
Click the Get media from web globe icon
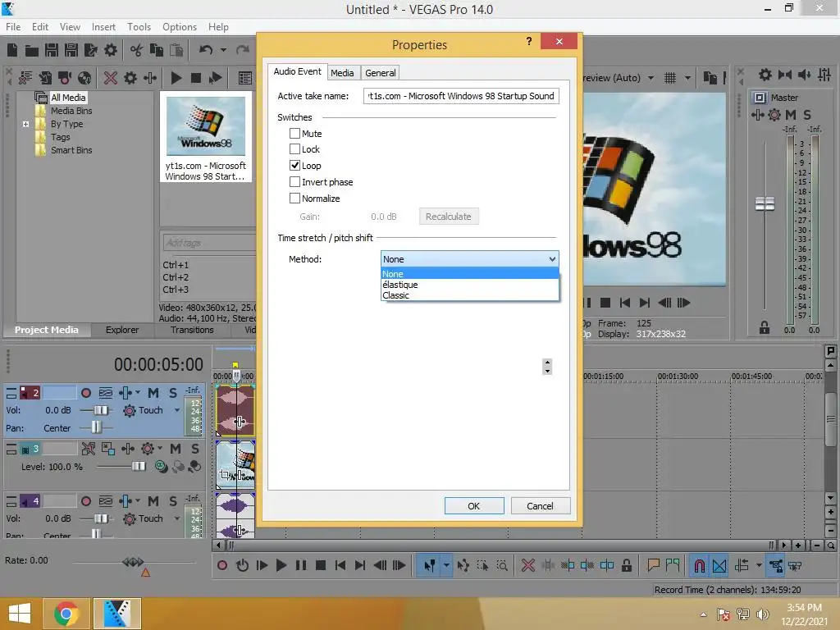(84, 78)
